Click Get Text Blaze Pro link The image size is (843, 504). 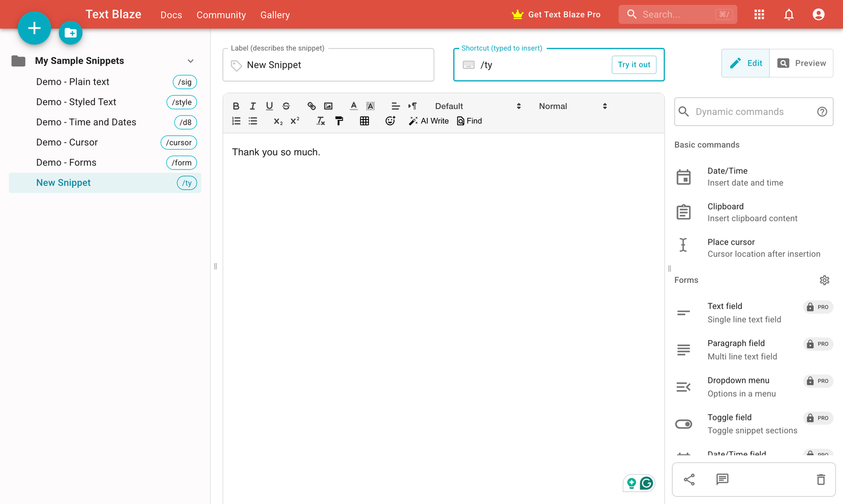coord(564,14)
